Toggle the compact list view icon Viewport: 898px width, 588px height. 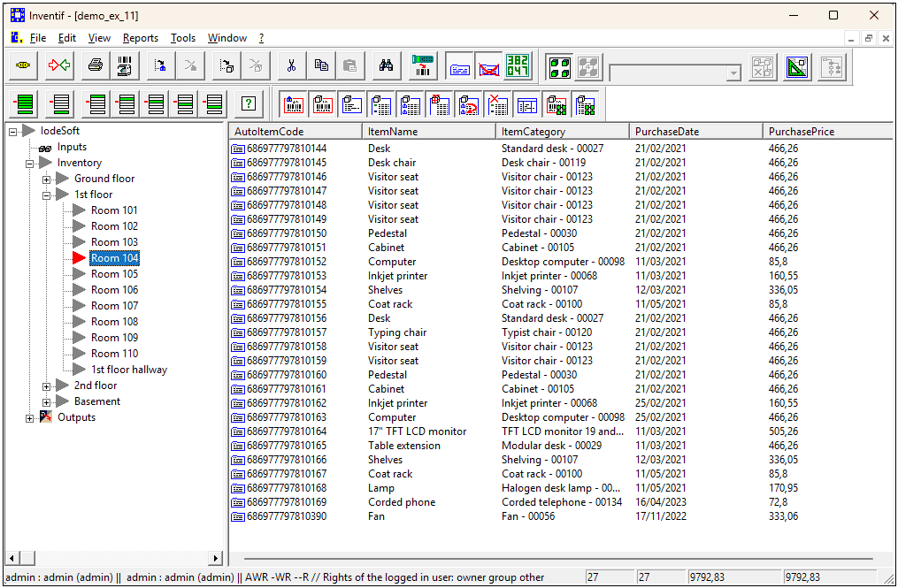[x=59, y=103]
